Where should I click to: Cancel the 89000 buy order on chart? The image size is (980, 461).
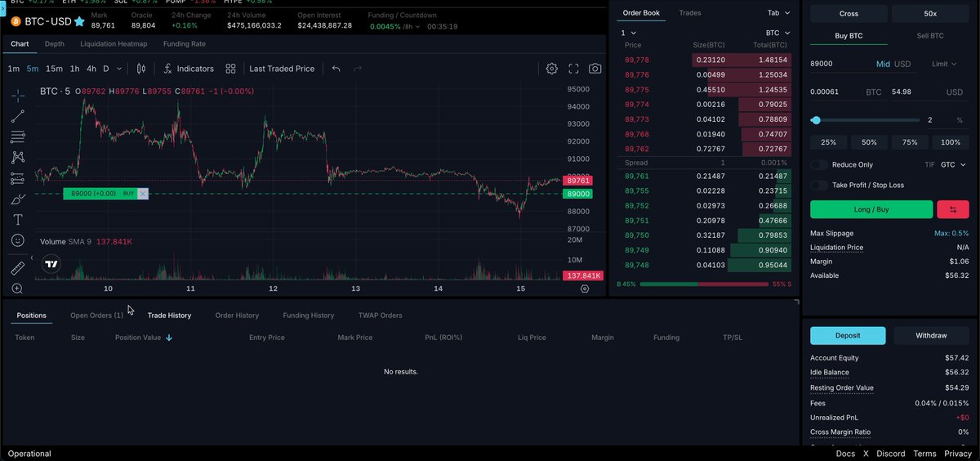(143, 194)
